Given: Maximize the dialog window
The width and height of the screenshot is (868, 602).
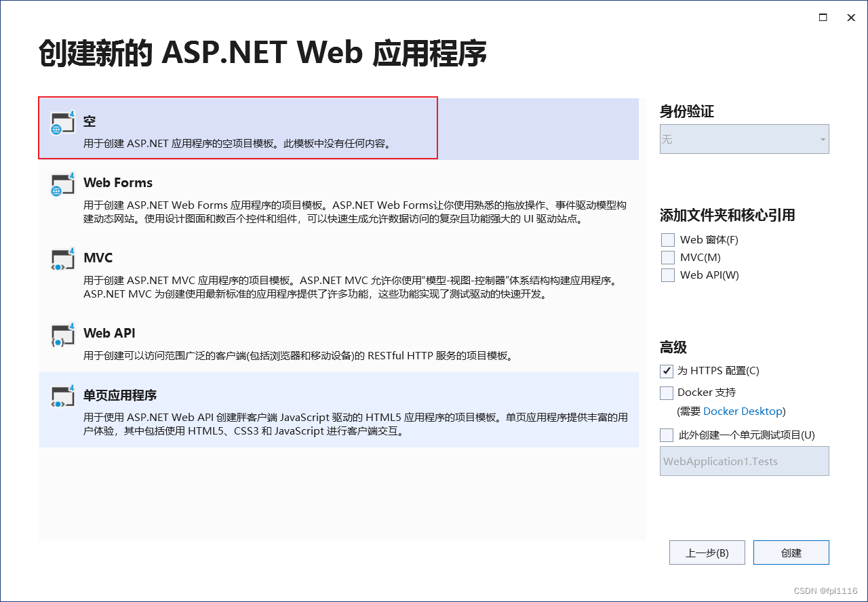Looking at the screenshot, I should [x=823, y=18].
